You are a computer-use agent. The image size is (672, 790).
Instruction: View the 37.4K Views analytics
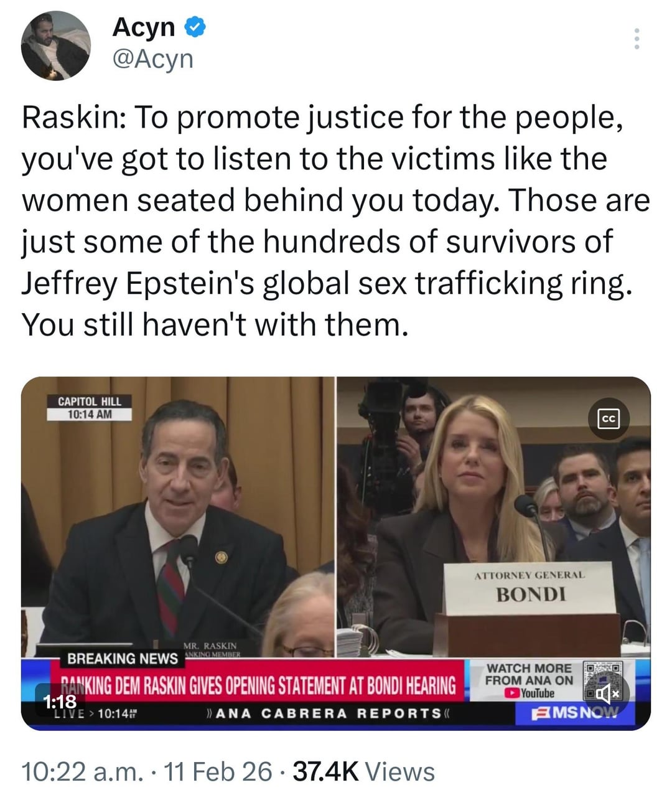pos(363,772)
